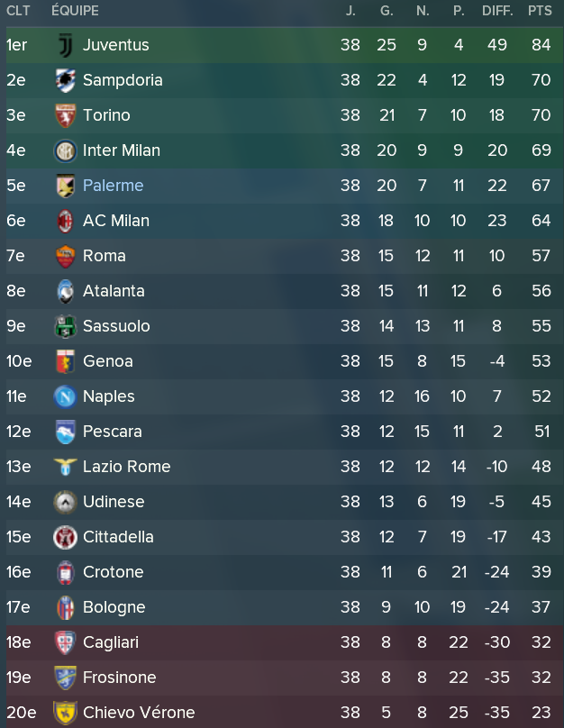
Task: Click the Inter Milan badge icon
Action: tap(66, 150)
